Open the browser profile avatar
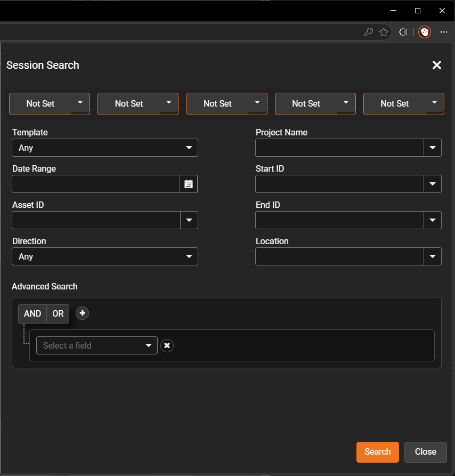Screen dimensions: 455x476 click(x=424, y=32)
